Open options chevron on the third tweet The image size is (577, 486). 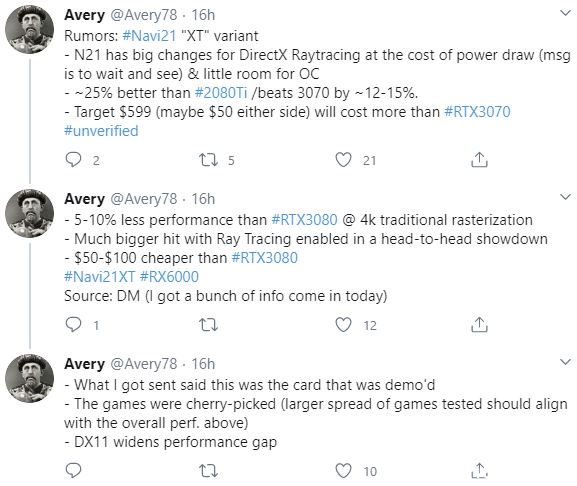(x=565, y=362)
